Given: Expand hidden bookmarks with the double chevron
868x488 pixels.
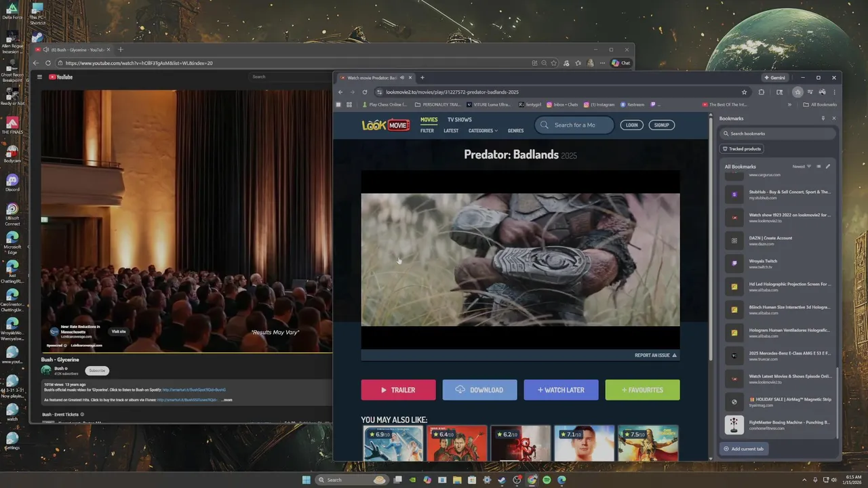Looking at the screenshot, I should pyautogui.click(x=789, y=104).
